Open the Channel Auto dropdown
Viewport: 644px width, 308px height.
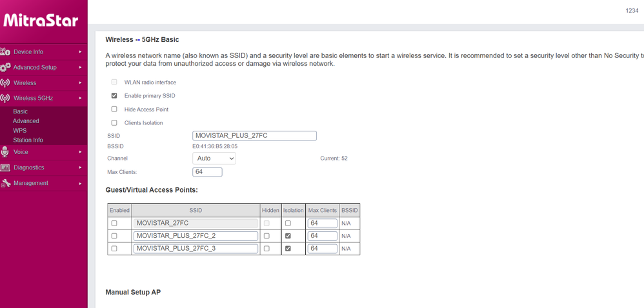pyautogui.click(x=214, y=158)
